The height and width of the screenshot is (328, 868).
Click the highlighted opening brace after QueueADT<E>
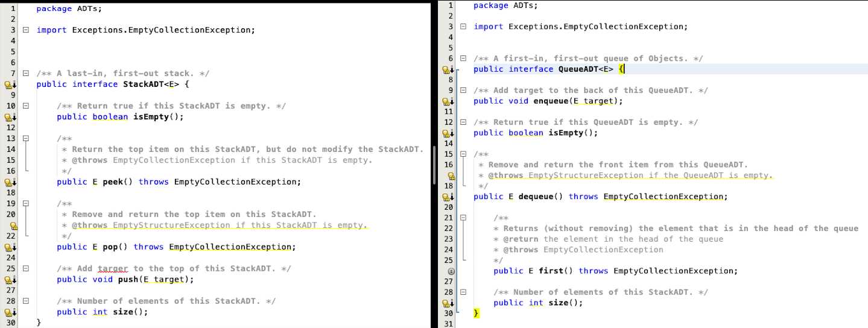tap(622, 69)
